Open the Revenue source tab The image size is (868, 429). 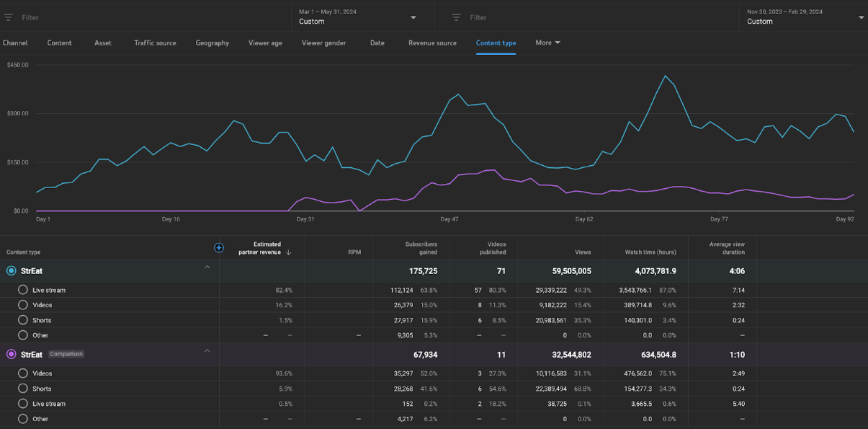coord(432,43)
